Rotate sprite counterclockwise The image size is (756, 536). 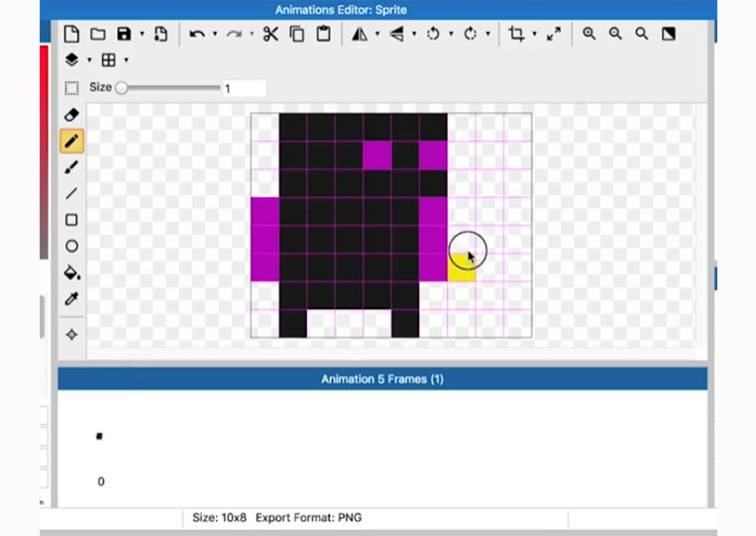tap(433, 34)
